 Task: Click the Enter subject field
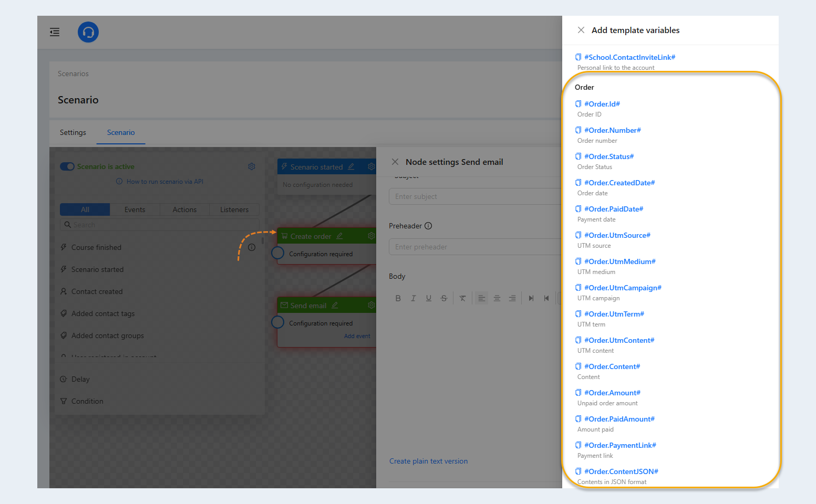click(476, 196)
